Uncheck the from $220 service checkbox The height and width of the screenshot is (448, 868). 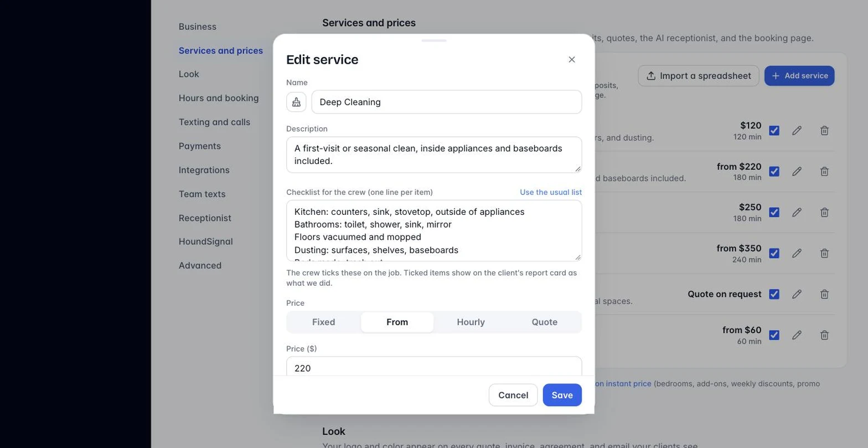[x=774, y=172]
